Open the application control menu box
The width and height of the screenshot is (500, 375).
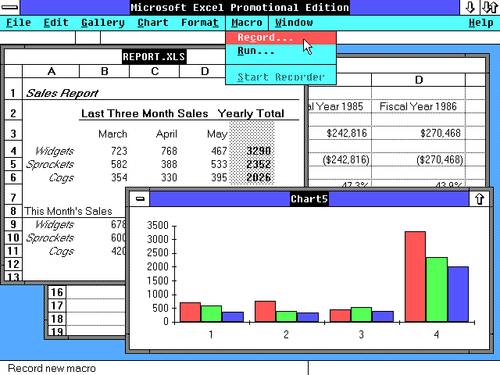pos(10,7)
